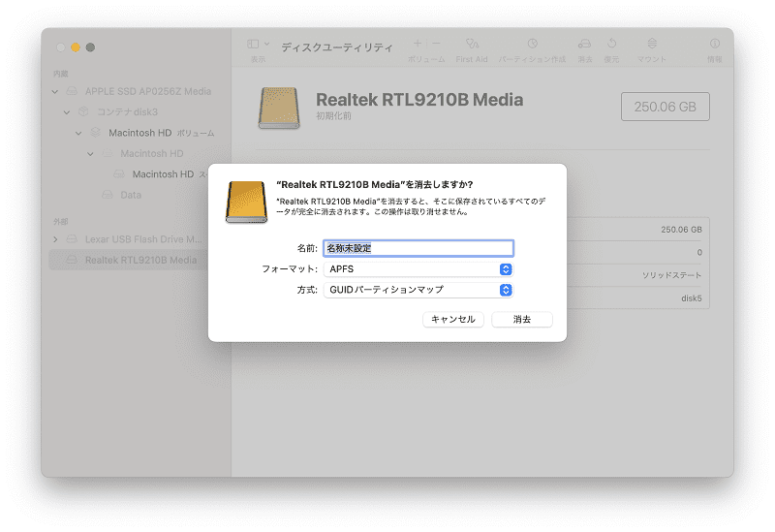This screenshot has height=532, width=775.
Task: Click the orange drive icon in dialog
Action: tap(246, 203)
